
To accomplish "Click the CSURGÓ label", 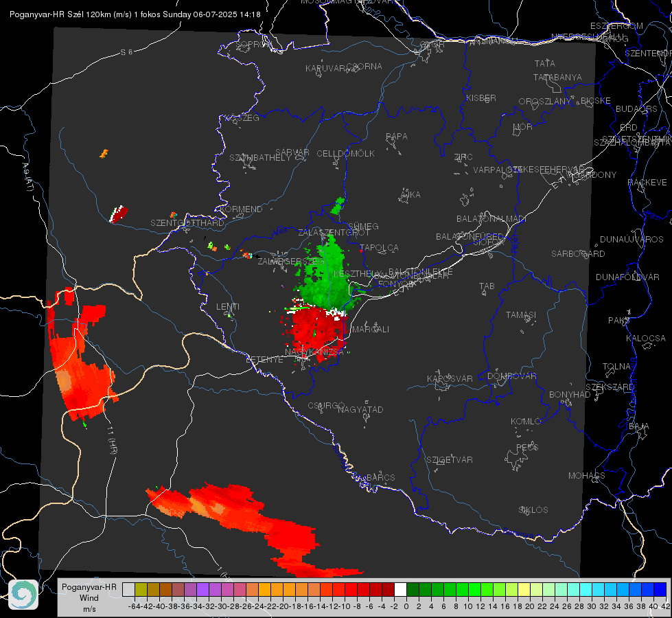I will pos(326,406).
